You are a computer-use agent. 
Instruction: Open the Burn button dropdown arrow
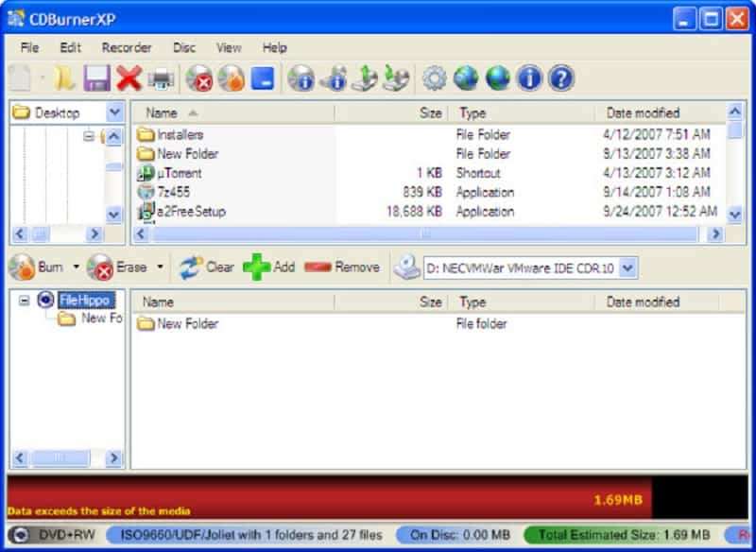coord(74,267)
